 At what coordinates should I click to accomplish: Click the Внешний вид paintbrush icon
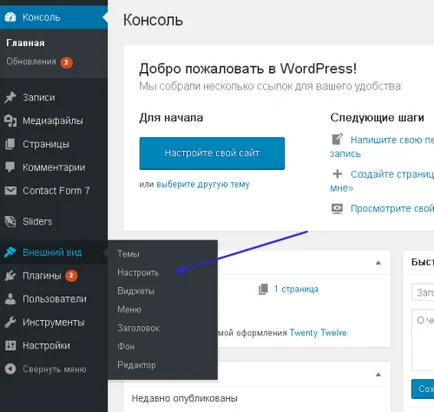pos(10,252)
